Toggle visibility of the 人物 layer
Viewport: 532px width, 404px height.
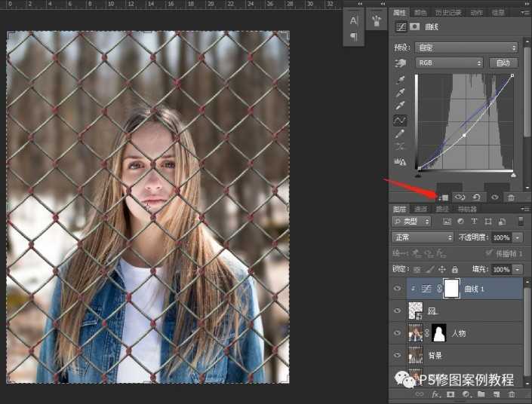(397, 332)
